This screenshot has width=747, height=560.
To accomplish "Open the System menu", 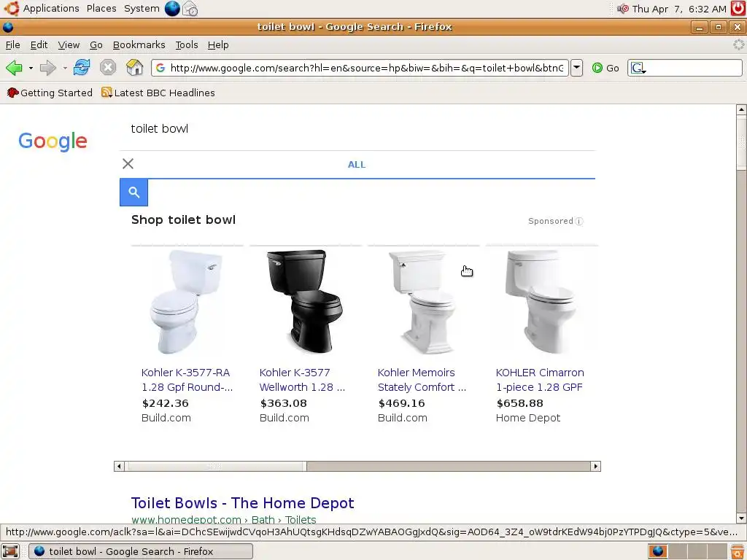I will coord(142,9).
